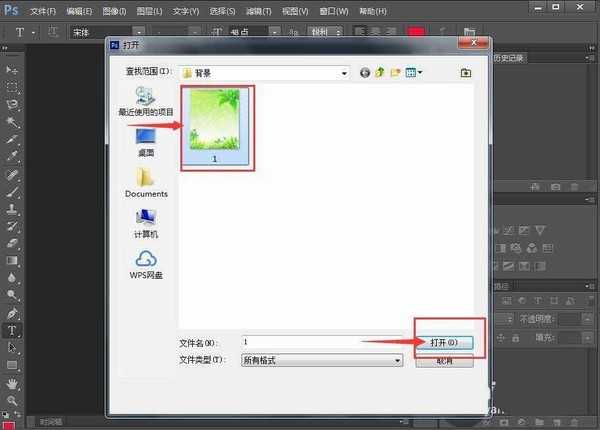Click the go back navigation icon
600x430 pixels.
tap(365, 73)
